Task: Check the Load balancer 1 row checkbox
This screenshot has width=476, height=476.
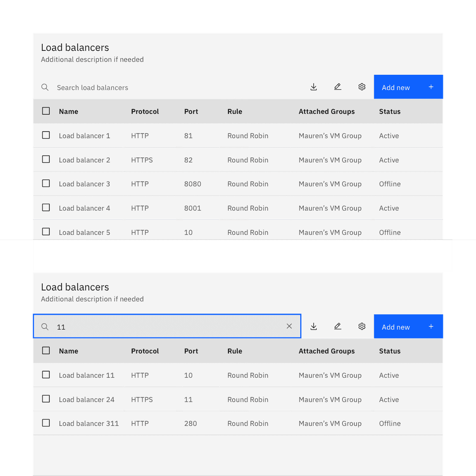Action: point(46,135)
